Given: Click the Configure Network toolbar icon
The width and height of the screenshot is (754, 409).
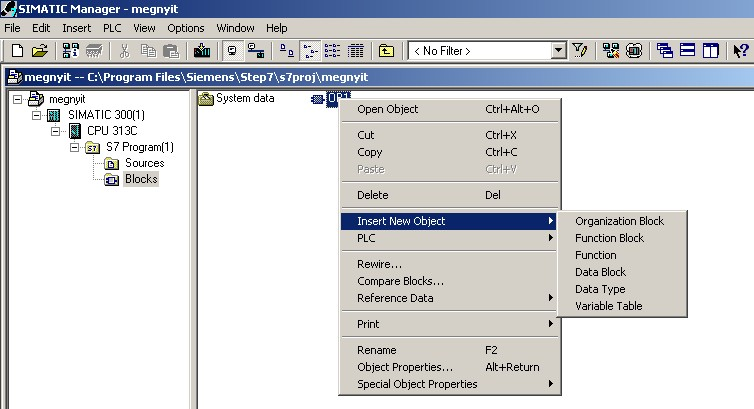Looking at the screenshot, I should coord(611,50).
